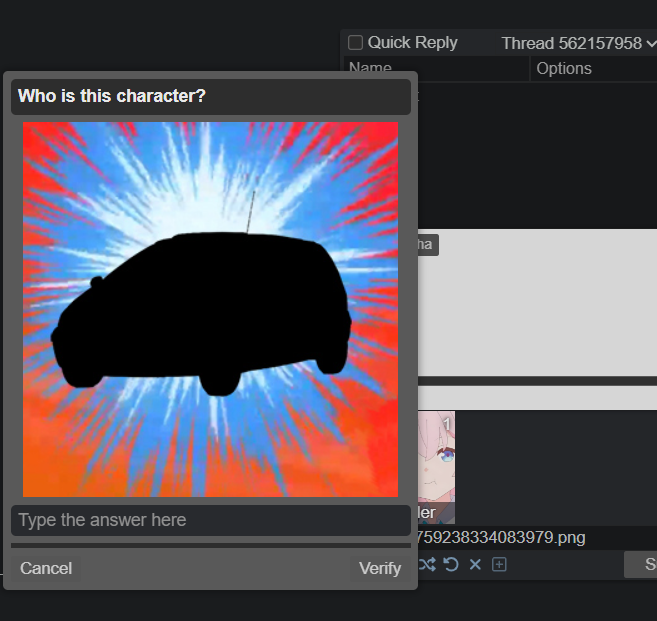Click the undo/refresh arrow icon

(x=451, y=564)
